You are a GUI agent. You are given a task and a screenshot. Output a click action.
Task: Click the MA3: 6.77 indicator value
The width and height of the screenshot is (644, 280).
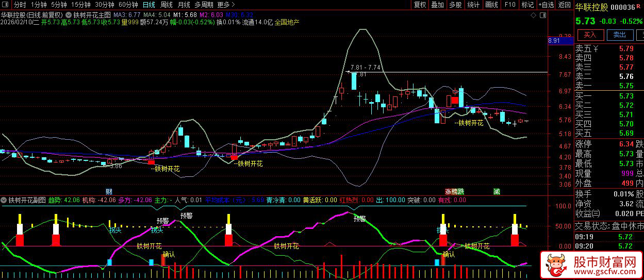click(127, 15)
